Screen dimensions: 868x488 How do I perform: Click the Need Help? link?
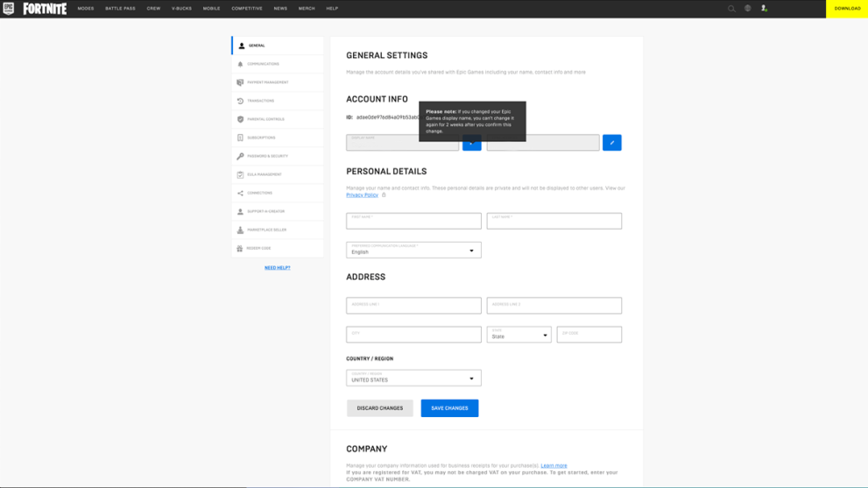click(278, 267)
